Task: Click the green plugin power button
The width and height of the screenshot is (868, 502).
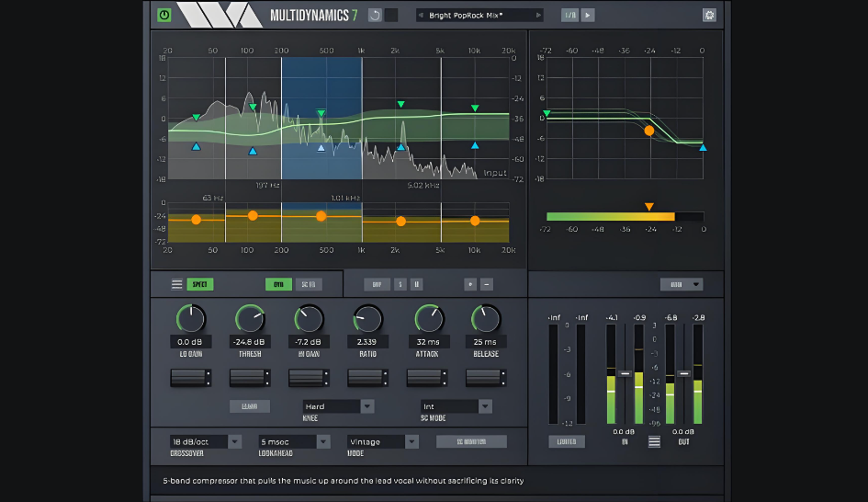Action: (x=164, y=15)
